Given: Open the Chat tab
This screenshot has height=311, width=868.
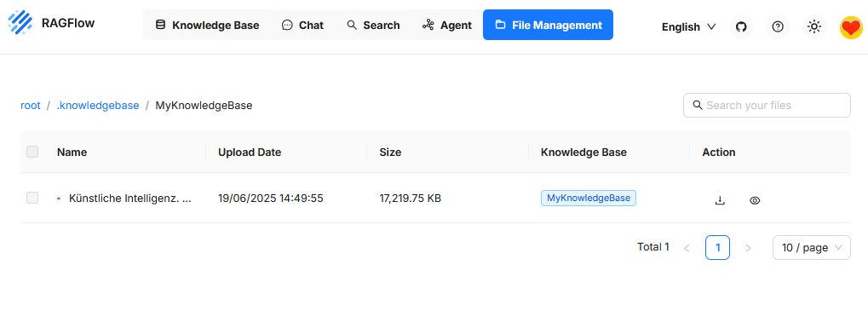Looking at the screenshot, I should [x=302, y=25].
